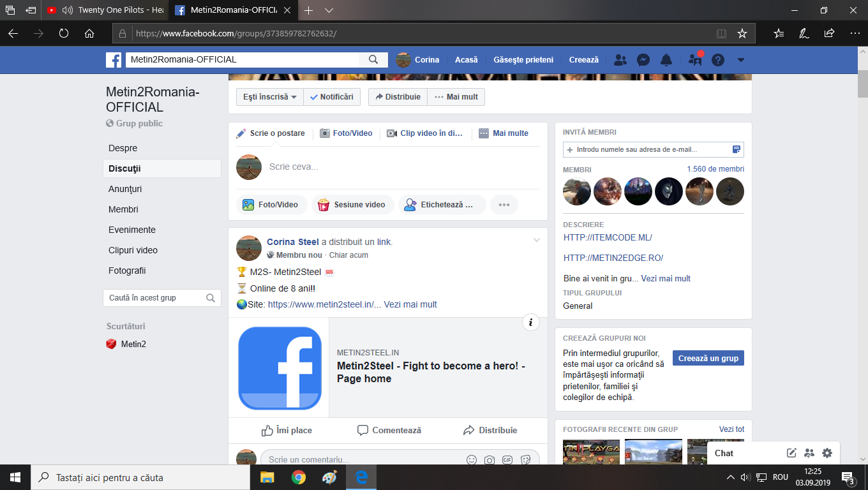The height and width of the screenshot is (490, 868).
Task: Open more composer options ellipsis pill
Action: 504,205
